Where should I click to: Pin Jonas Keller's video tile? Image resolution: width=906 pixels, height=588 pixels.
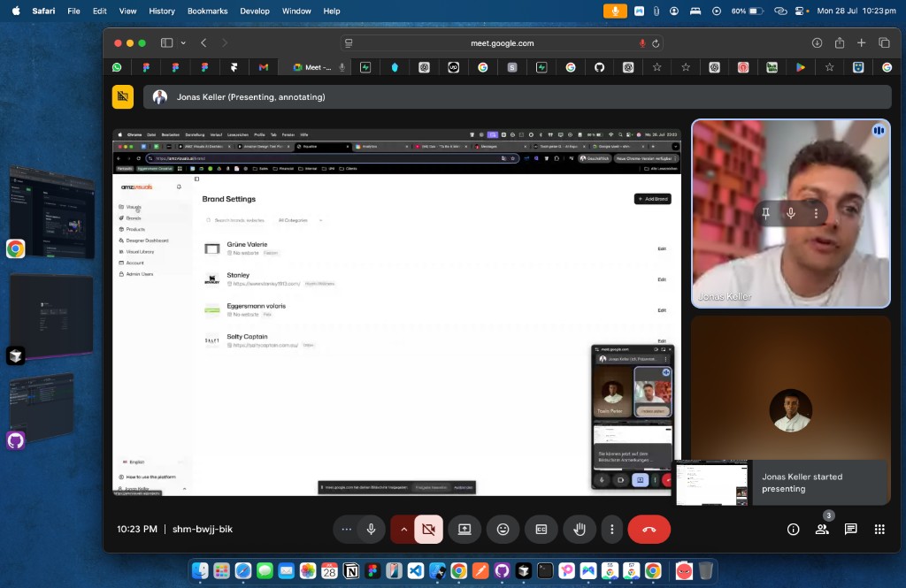coord(765,213)
